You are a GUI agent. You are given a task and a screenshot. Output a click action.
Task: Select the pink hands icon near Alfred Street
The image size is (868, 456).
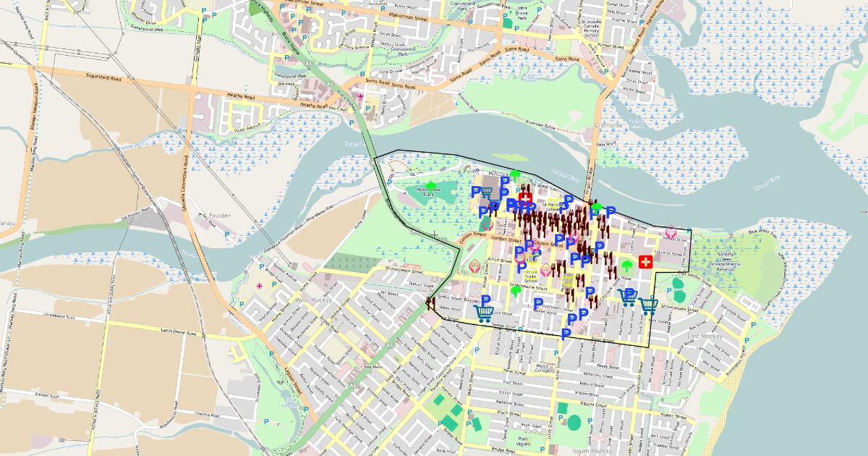pos(475,267)
